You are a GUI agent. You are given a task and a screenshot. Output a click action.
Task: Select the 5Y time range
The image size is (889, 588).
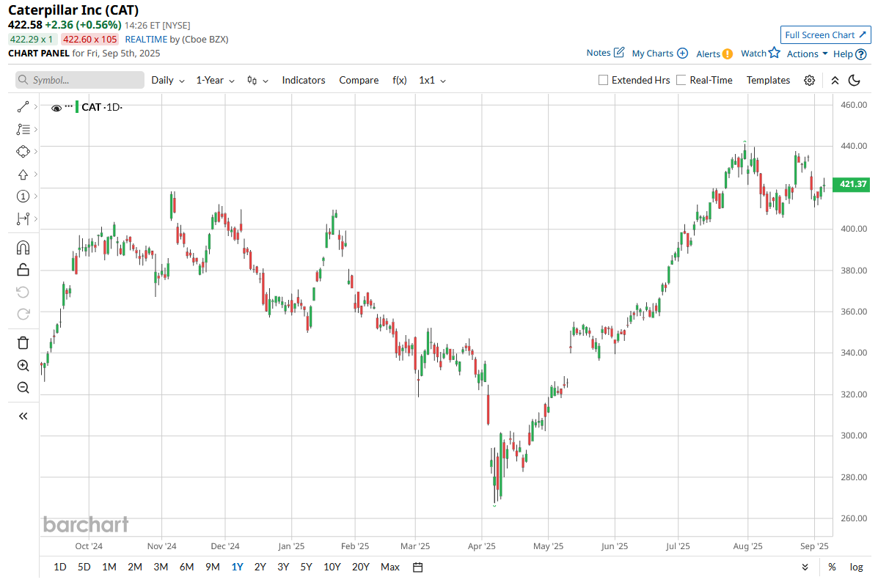click(x=306, y=567)
